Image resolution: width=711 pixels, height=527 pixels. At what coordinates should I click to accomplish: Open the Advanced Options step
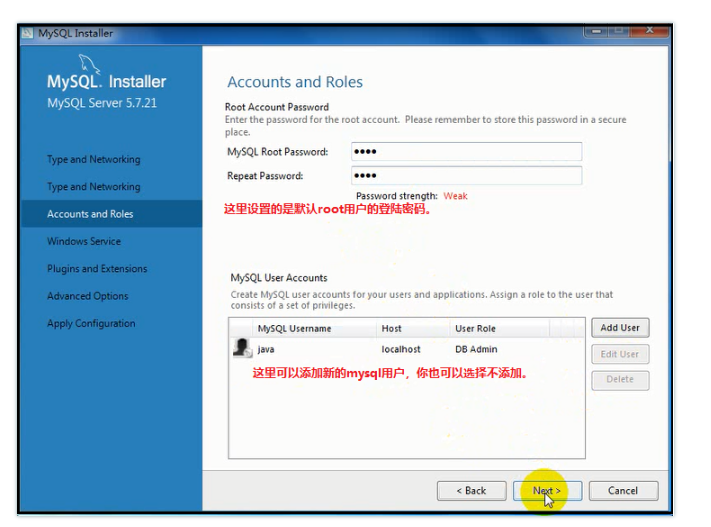tap(88, 296)
